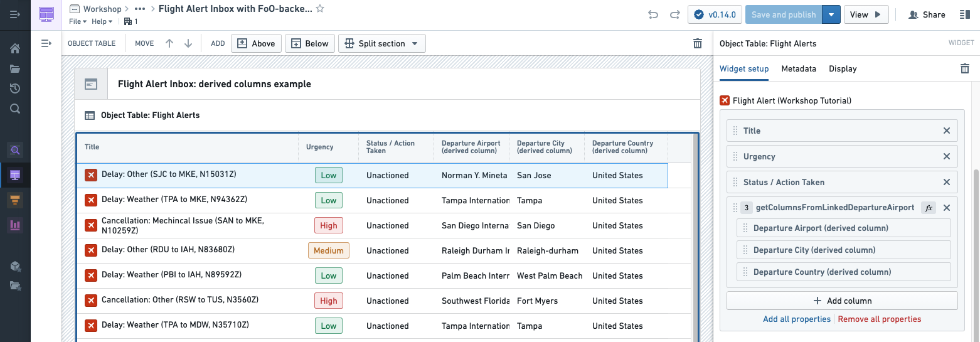Add a section Below
The height and width of the screenshot is (342, 980).
tap(310, 43)
